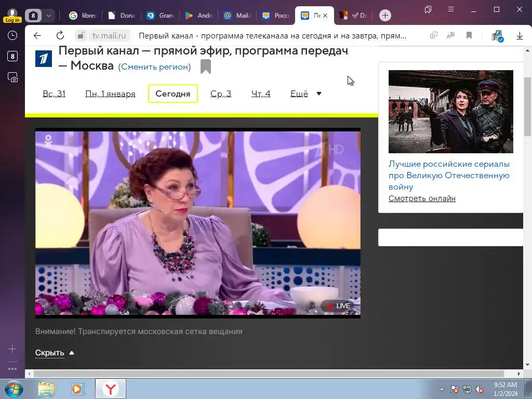Switch to the Android Play tab

click(199, 15)
